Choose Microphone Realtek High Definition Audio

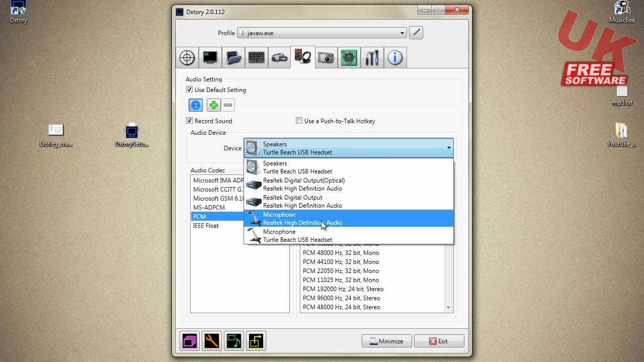click(349, 219)
